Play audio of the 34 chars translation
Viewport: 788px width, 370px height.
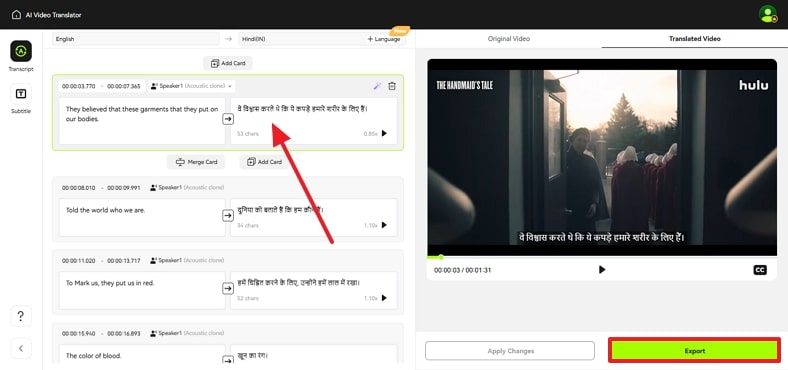click(384, 225)
